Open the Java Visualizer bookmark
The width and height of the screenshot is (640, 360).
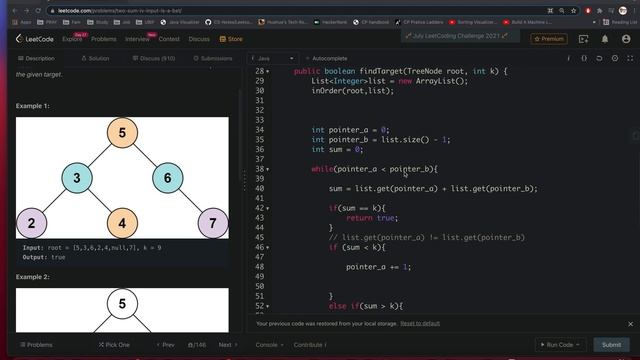tap(180, 22)
